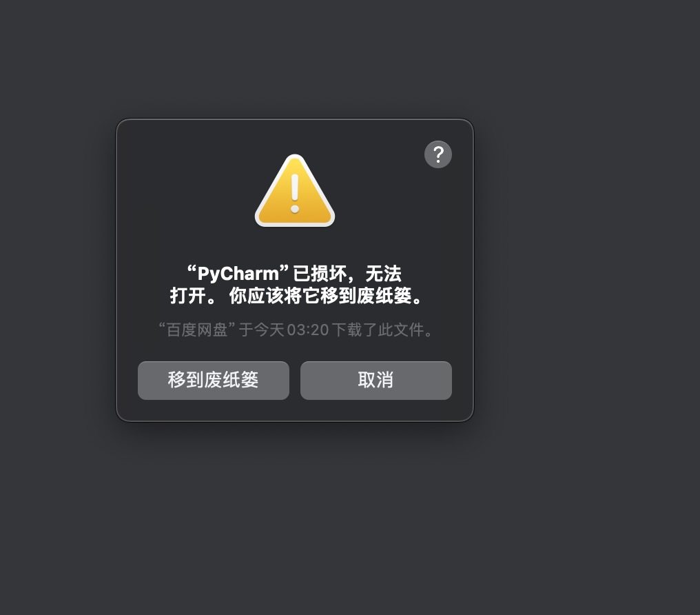Image resolution: width=700 pixels, height=615 pixels.
Task: Choose the 移到废纸篓 button
Action: 214,381
